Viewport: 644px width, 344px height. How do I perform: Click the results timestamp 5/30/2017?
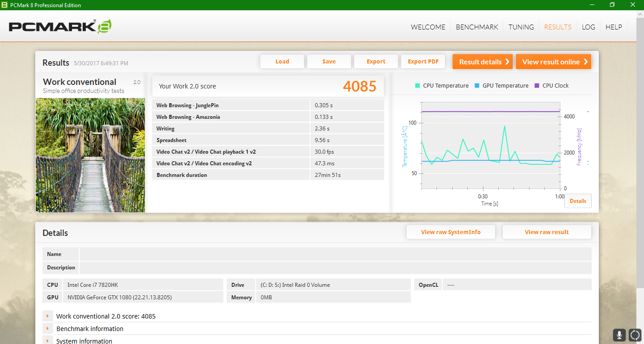tap(101, 63)
